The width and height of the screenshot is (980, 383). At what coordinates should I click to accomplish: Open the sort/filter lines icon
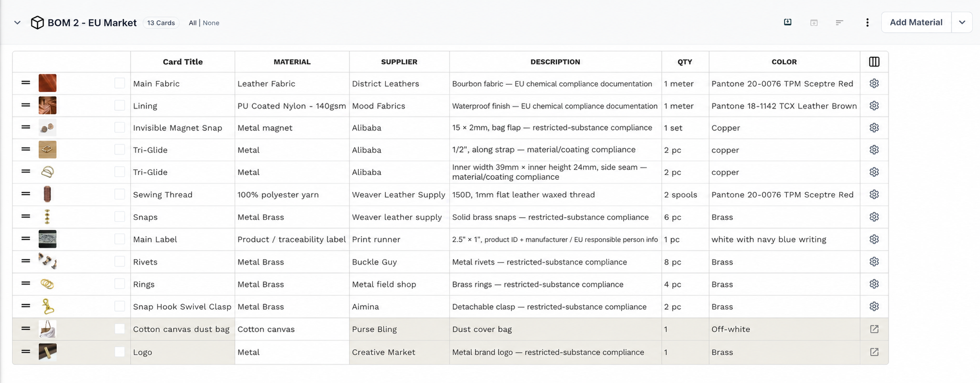point(839,23)
